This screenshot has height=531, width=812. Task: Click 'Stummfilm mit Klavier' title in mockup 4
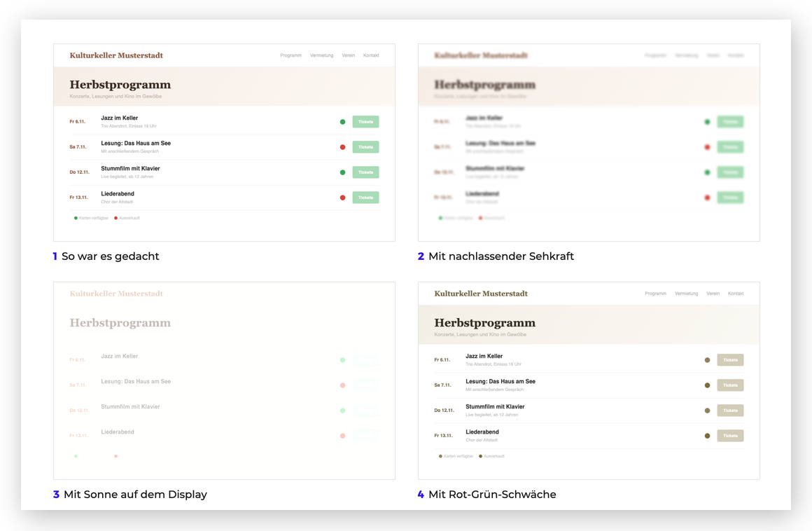pyautogui.click(x=495, y=407)
